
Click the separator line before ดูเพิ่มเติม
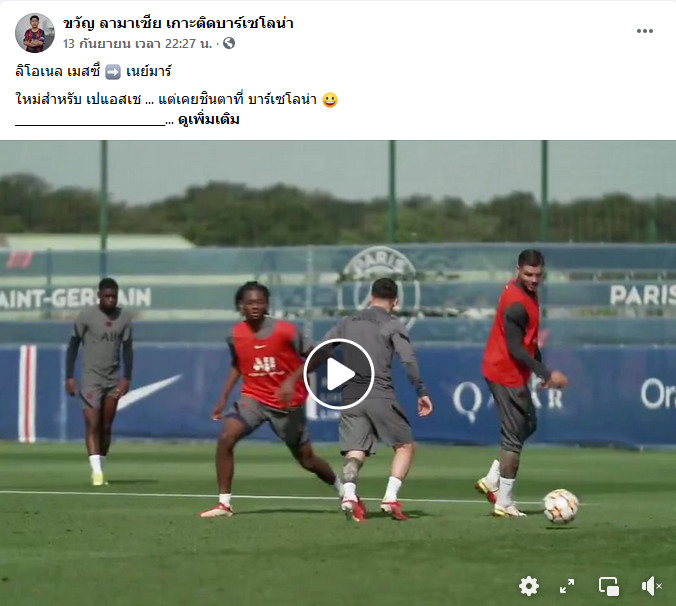point(90,125)
